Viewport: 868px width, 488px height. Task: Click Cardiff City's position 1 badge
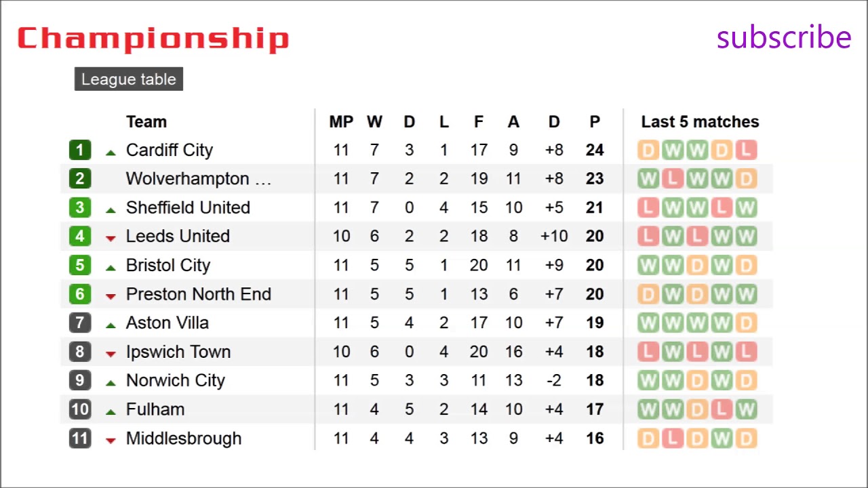pyautogui.click(x=79, y=150)
